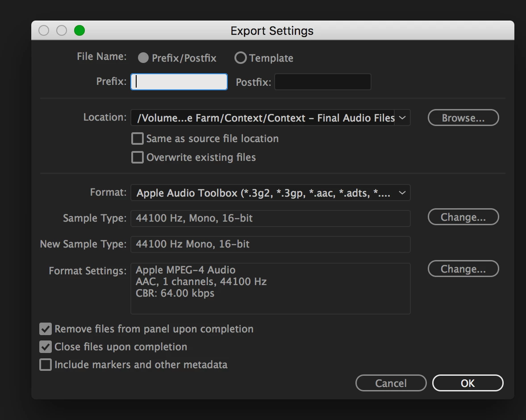Select the Prefix/Postfix radio option
The height and width of the screenshot is (420, 526).
[143, 58]
